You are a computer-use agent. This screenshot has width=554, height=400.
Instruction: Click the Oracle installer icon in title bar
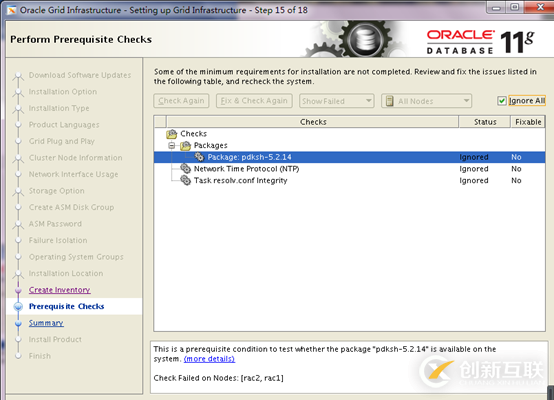pyautogui.click(x=12, y=10)
